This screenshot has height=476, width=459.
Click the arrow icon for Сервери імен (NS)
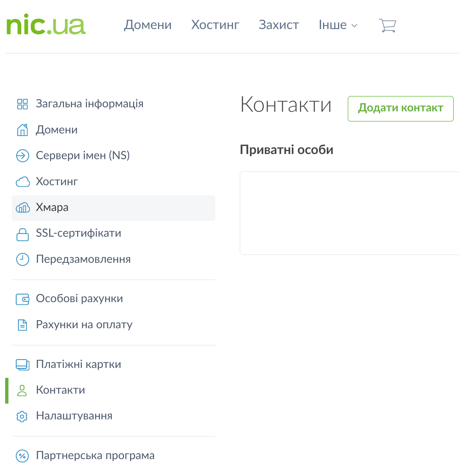tap(22, 156)
